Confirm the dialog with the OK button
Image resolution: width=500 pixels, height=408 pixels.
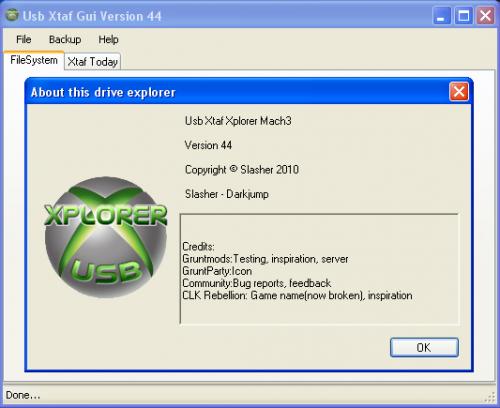(x=424, y=347)
